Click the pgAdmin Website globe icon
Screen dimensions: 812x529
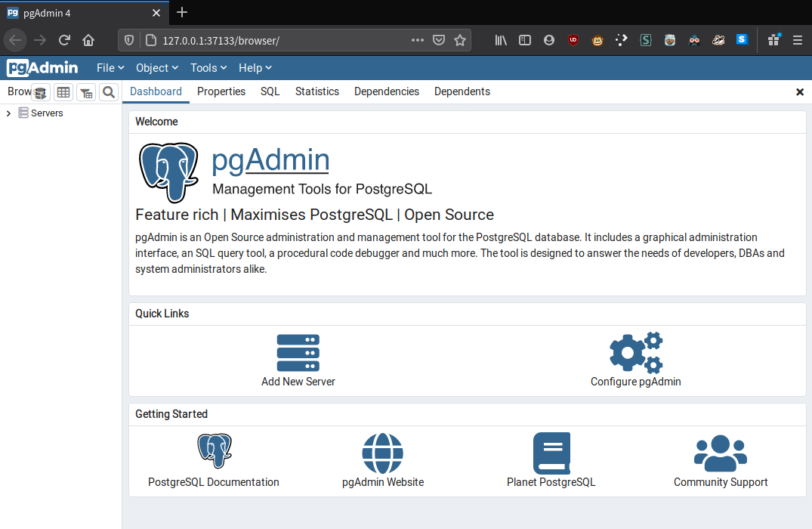pos(383,453)
